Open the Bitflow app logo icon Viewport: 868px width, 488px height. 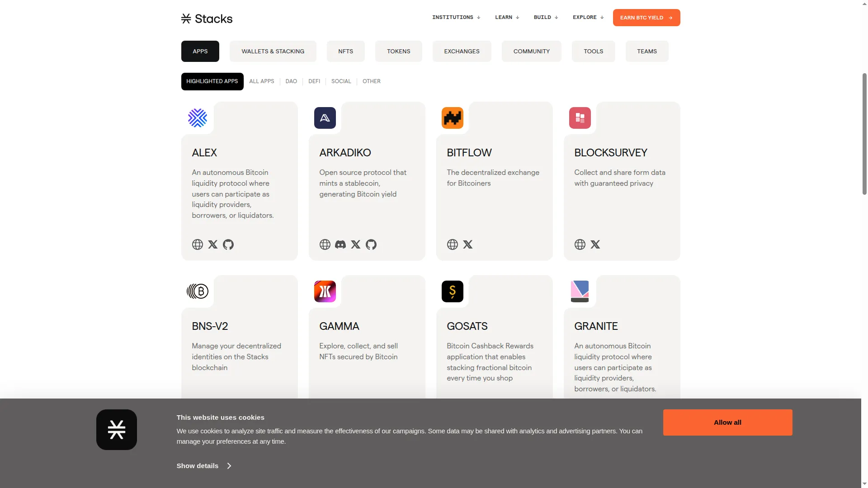point(453,118)
